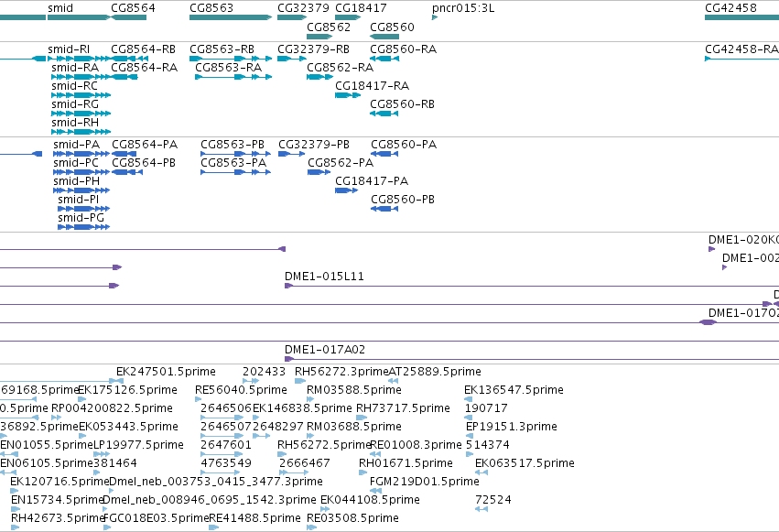
Task: Select the CG8563-RB transcript
Action: tap(222, 49)
